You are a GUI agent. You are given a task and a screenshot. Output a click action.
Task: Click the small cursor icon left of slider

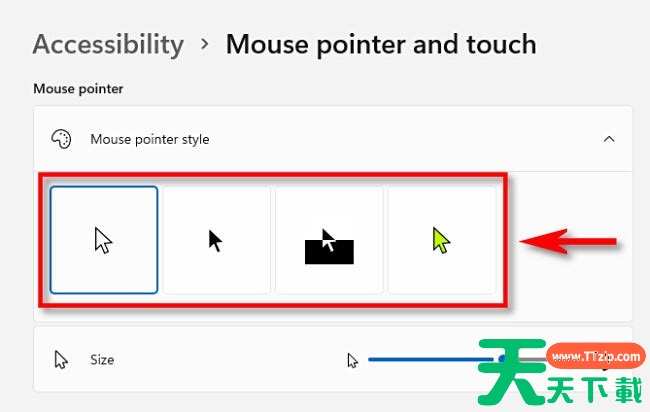(352, 361)
